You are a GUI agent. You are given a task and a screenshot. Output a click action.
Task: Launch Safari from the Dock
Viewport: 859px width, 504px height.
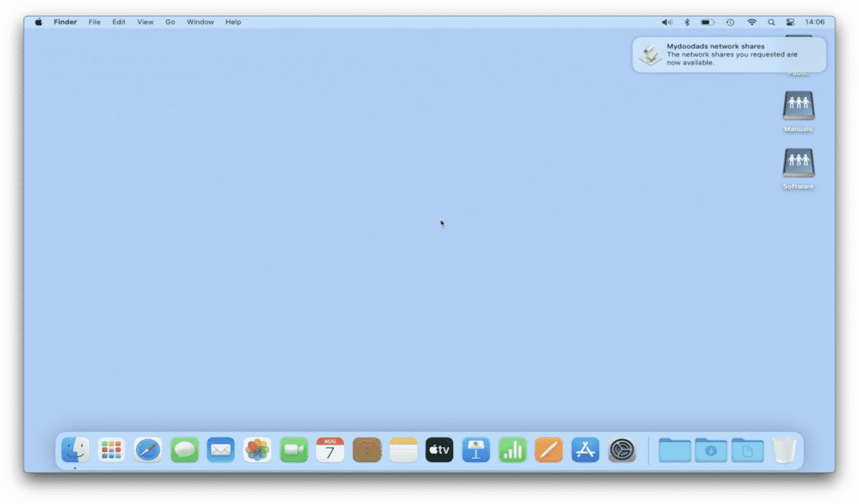point(148,449)
